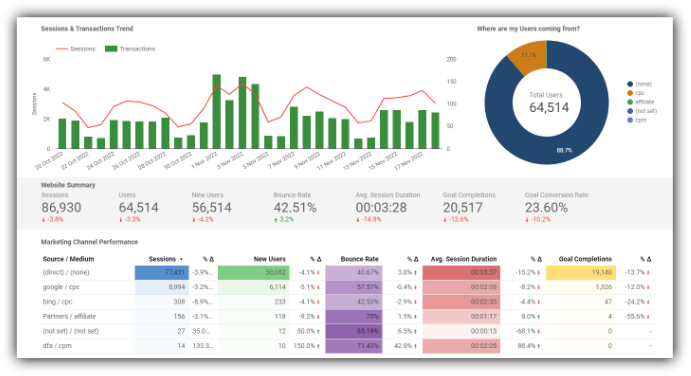
Task: Click the 85.19% bounce rate cell
Action: 354,331
